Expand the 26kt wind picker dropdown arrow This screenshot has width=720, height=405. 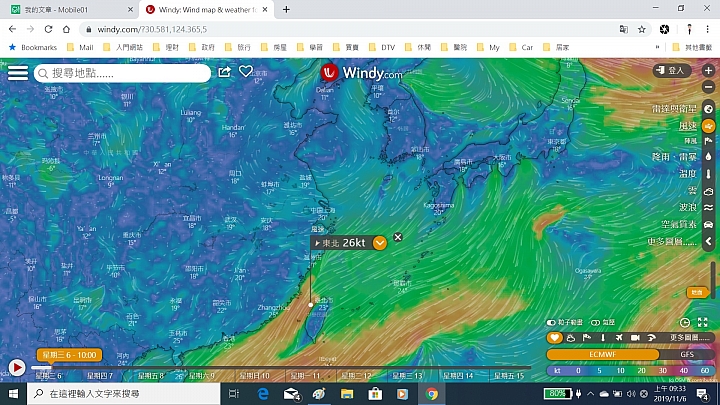(380, 243)
